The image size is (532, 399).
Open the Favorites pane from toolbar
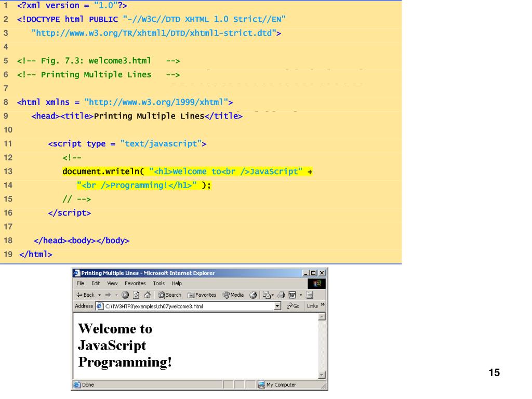202,295
